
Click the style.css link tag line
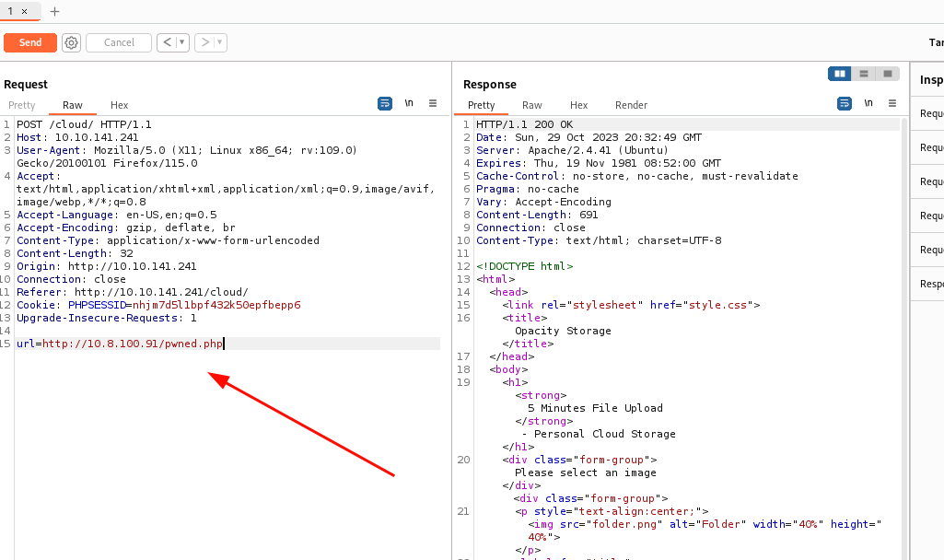631,305
